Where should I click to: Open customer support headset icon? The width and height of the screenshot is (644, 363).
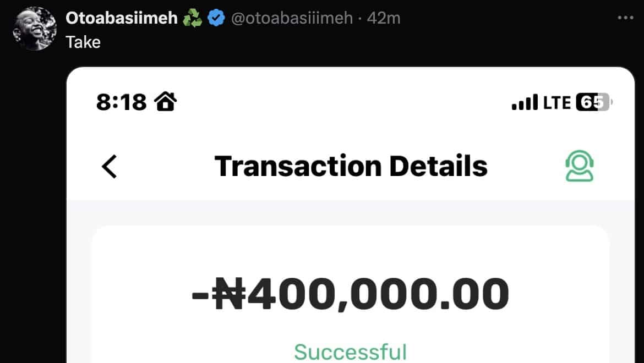579,167
